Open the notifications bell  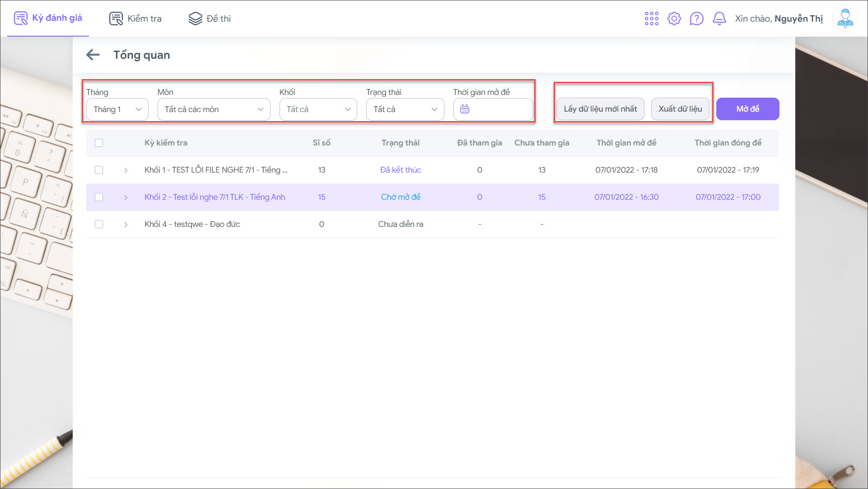[719, 19]
